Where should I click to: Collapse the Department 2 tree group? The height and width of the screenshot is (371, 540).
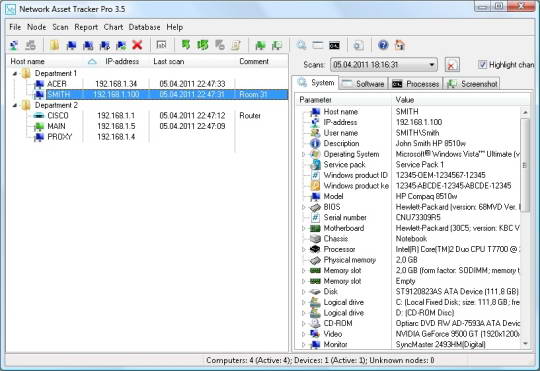click(x=14, y=105)
